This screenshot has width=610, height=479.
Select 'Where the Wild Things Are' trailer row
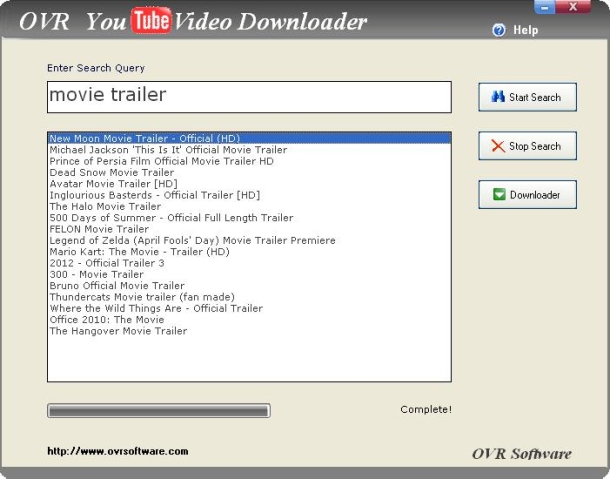pos(249,308)
